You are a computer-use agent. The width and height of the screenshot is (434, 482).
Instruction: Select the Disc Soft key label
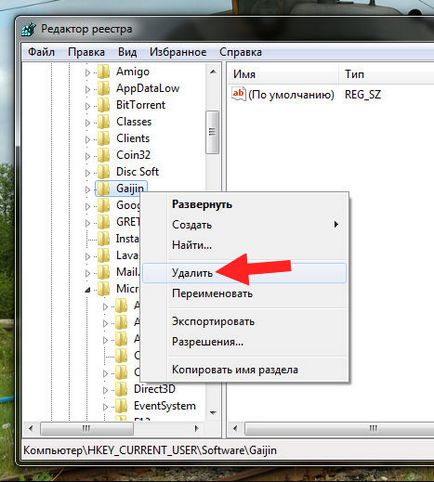click(x=137, y=172)
